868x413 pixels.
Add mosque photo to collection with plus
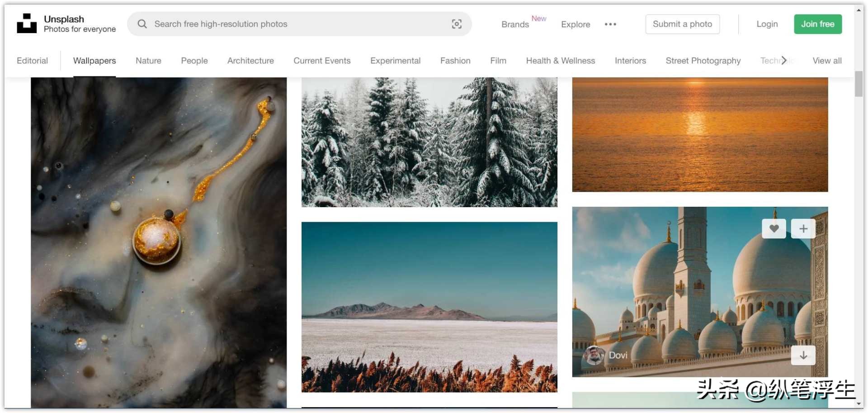coord(803,228)
